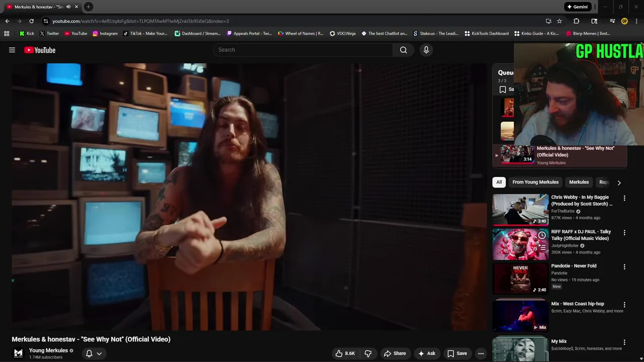Select the From Young Merkules chip
The height and width of the screenshot is (362, 644).
point(535,182)
